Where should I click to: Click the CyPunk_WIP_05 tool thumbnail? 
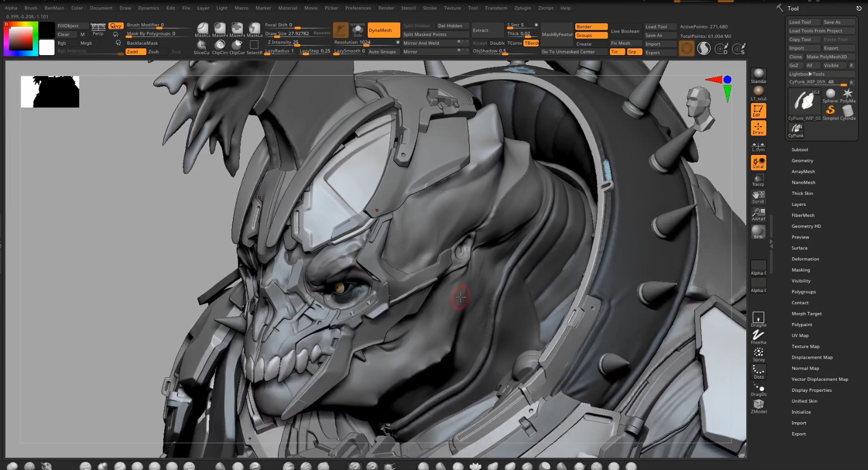tap(805, 105)
